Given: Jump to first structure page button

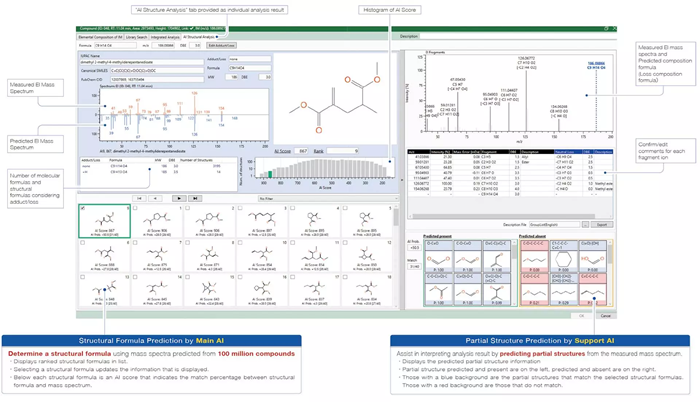Looking at the screenshot, I should tap(139, 198).
